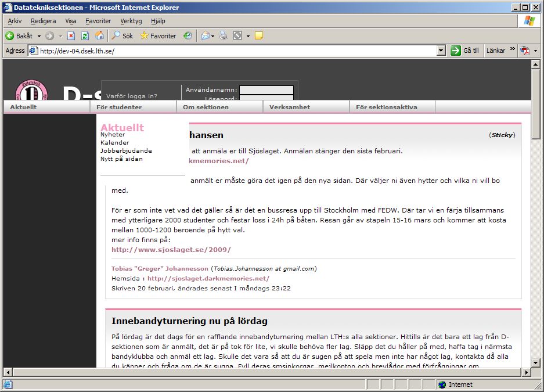Viewport: 544px width, 392px height.
Task: Click the green Gå till arrow
Action: [x=455, y=51]
